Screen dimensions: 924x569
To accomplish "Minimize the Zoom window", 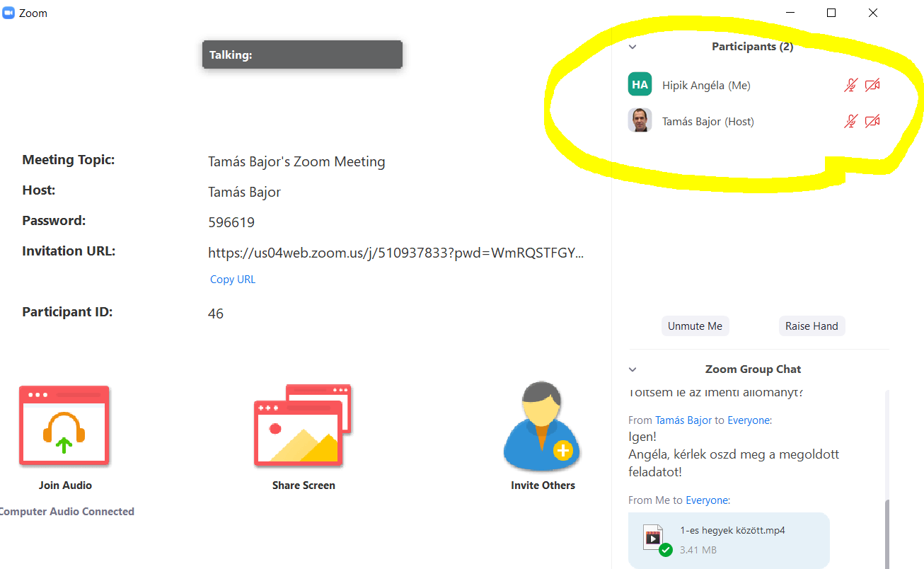I will [x=790, y=13].
